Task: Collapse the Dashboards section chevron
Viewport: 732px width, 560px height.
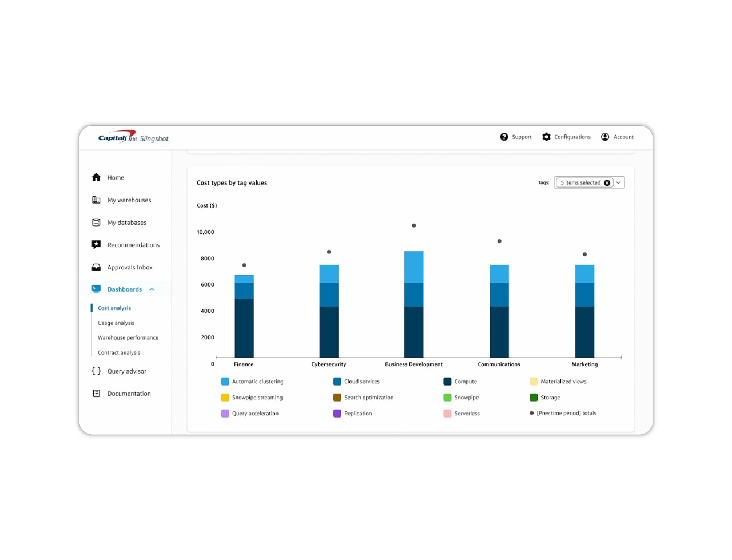Action: coord(152,289)
